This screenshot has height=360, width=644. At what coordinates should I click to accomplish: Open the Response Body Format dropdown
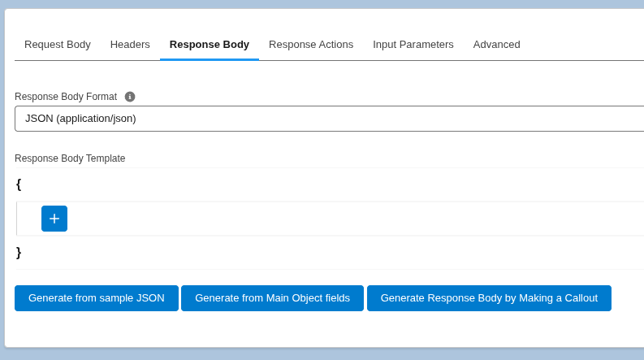click(329, 119)
